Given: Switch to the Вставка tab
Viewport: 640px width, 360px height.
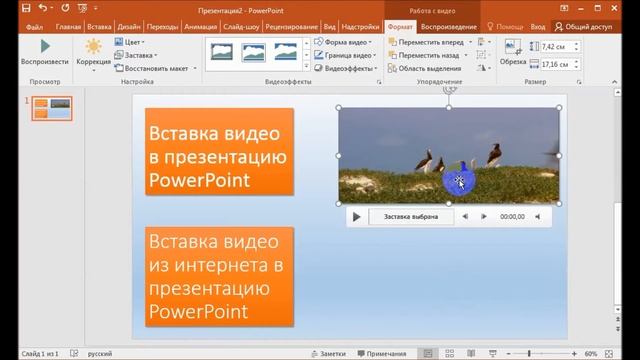Looking at the screenshot, I should tap(99, 27).
